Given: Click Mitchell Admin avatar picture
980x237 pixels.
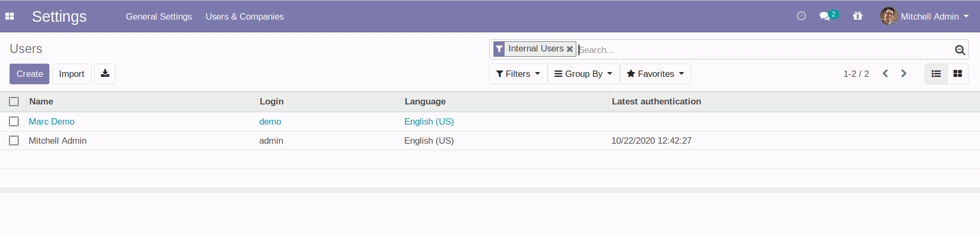Looking at the screenshot, I should (x=889, y=16).
